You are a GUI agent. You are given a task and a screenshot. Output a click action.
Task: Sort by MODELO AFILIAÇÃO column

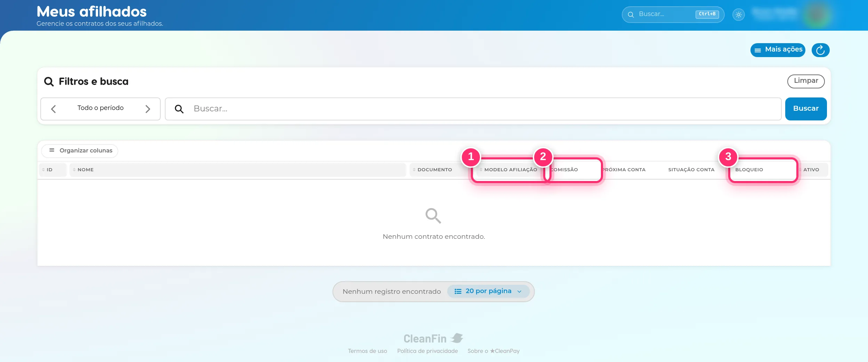510,170
